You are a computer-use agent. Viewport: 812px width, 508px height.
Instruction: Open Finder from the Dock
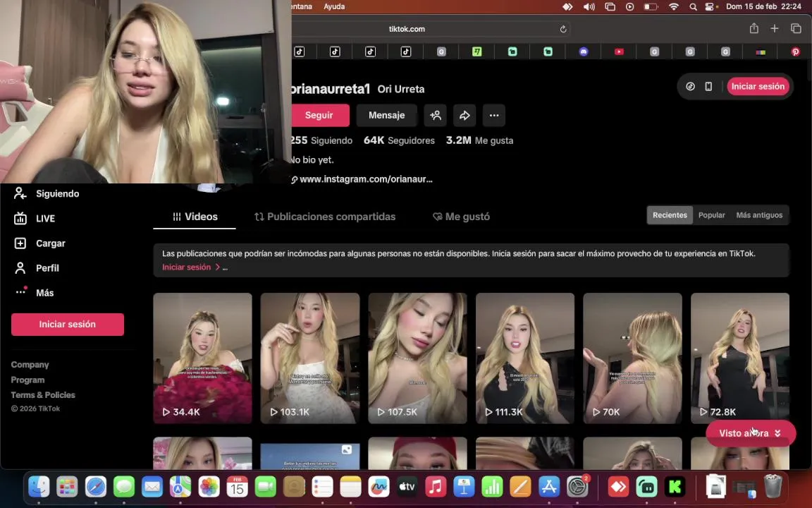point(39,487)
